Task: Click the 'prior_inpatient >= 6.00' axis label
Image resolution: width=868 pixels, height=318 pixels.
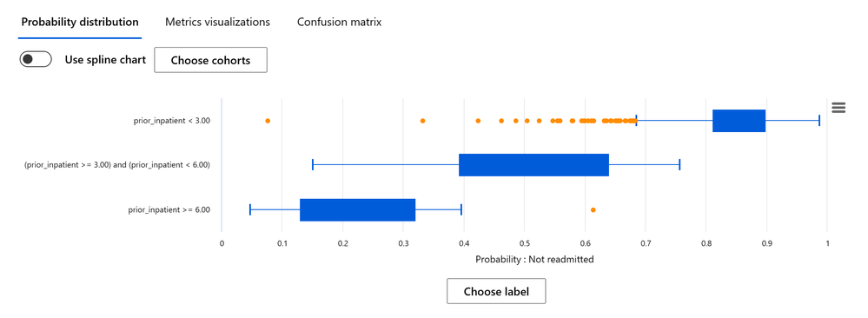Action: click(169, 210)
